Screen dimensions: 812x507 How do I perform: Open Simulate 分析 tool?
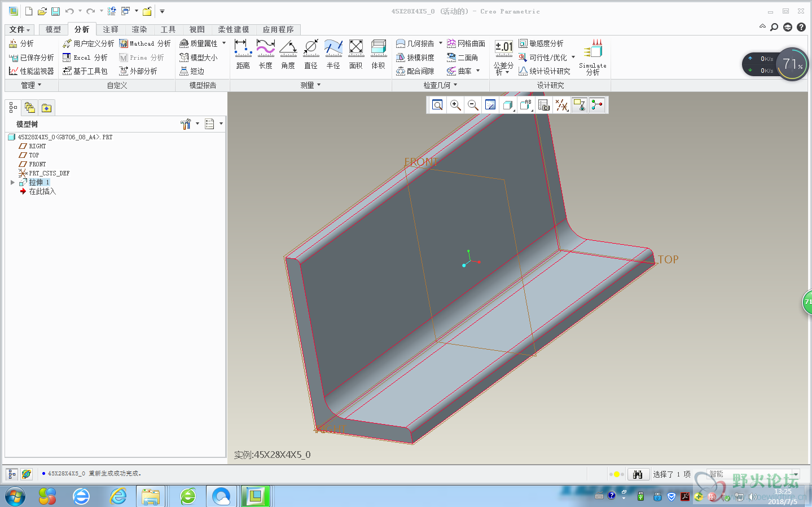[x=592, y=57]
